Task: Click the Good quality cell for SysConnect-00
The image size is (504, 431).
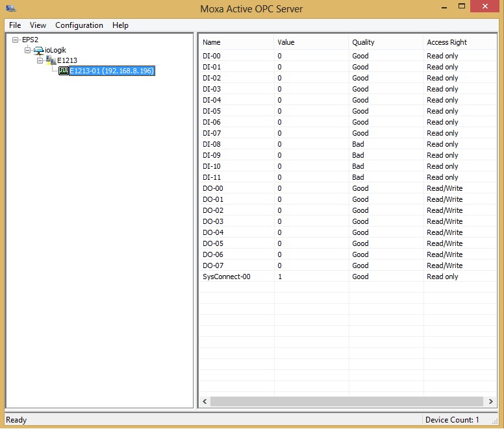Action: [360, 277]
